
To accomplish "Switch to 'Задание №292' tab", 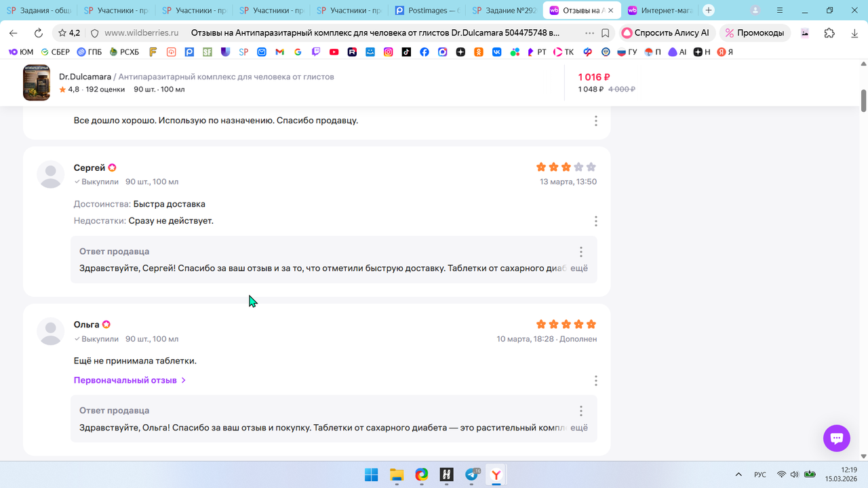I will pos(505,11).
